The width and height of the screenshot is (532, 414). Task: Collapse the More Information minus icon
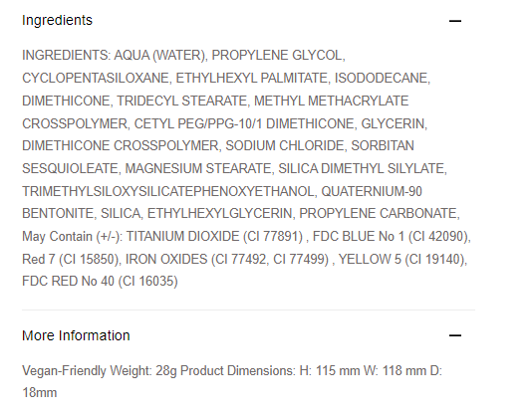click(x=455, y=335)
